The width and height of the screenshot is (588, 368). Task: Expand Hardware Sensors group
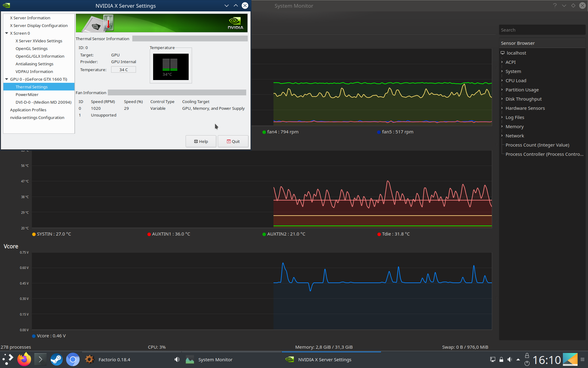[502, 108]
